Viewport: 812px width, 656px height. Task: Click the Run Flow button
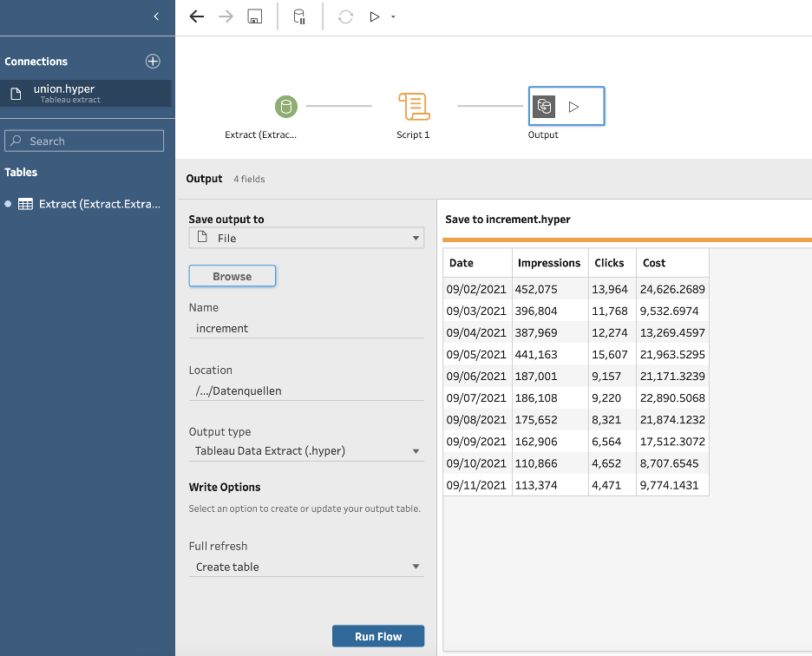coord(378,636)
